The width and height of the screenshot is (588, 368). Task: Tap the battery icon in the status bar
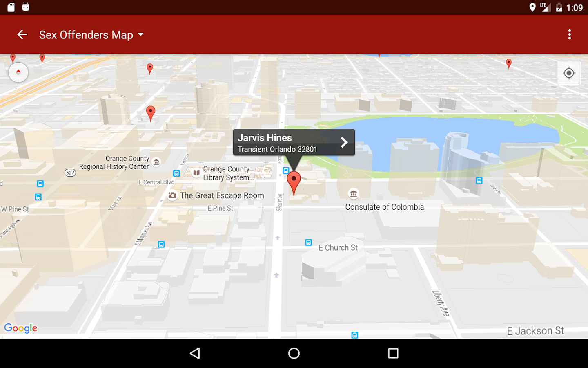pos(559,7)
